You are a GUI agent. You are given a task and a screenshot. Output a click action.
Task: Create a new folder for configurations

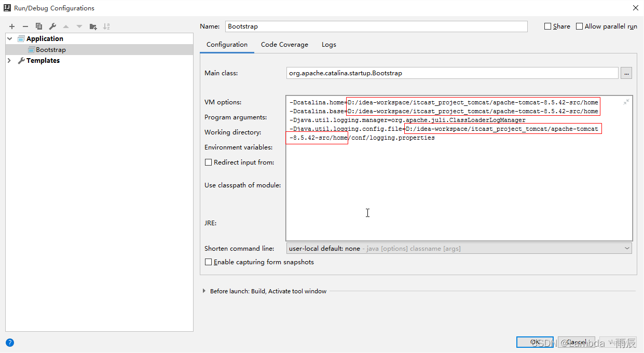(x=93, y=26)
